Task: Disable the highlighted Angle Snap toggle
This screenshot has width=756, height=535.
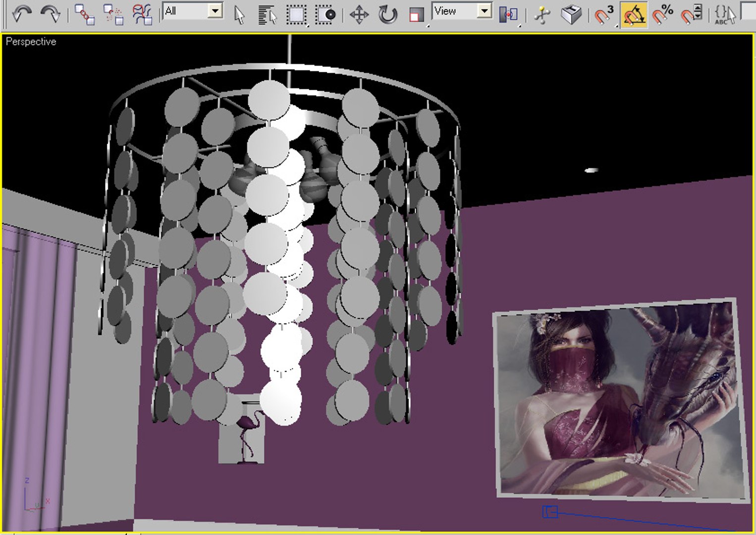Action: click(x=634, y=14)
